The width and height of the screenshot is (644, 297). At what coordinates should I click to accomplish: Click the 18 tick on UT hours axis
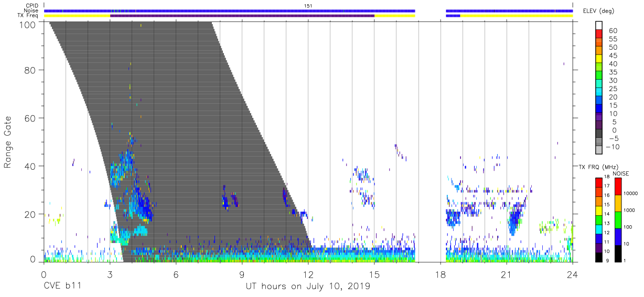(x=441, y=274)
